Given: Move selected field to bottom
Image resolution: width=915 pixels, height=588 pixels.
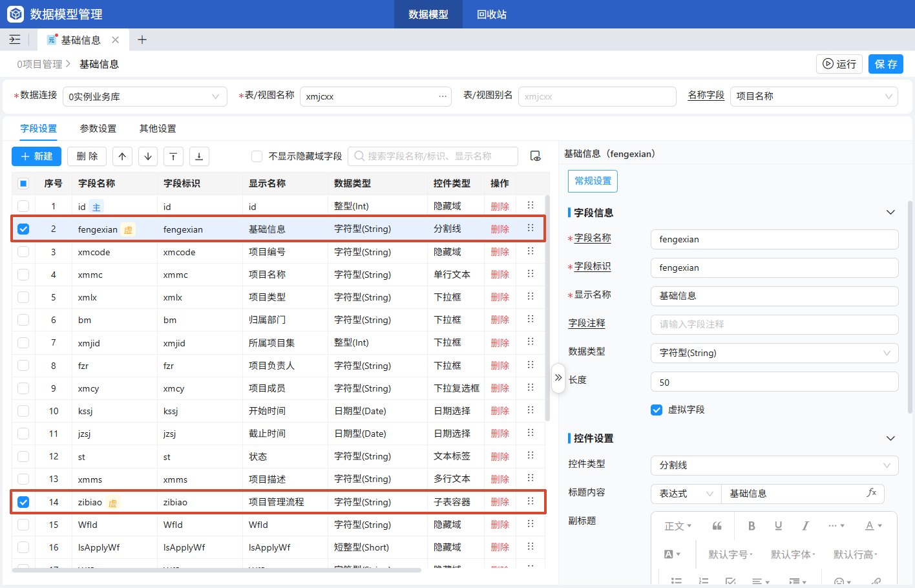Looking at the screenshot, I should click(199, 156).
